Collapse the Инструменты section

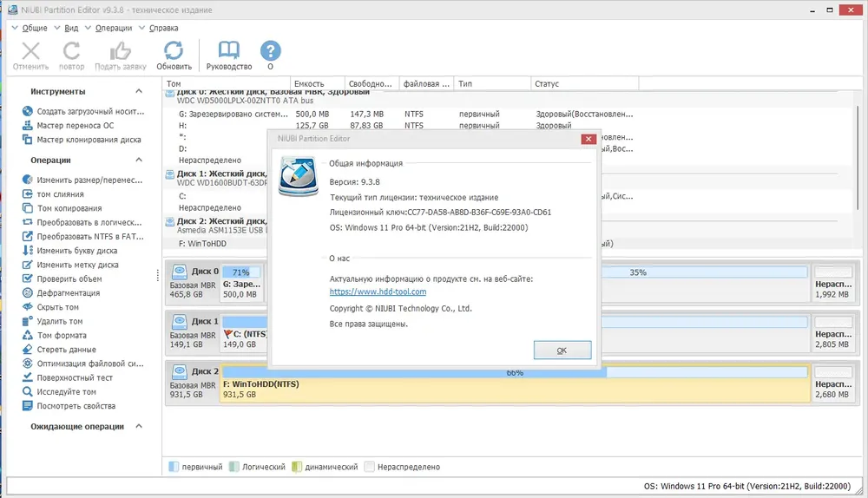pyautogui.click(x=139, y=91)
